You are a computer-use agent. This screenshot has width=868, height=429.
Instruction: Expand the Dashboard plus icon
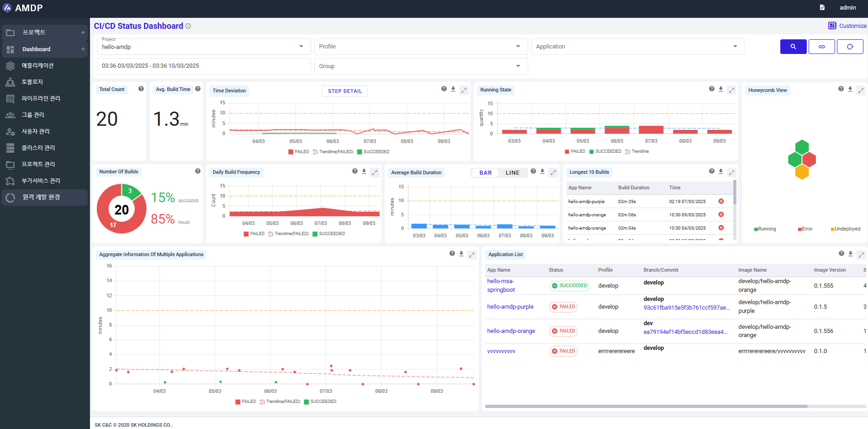pos(83,49)
